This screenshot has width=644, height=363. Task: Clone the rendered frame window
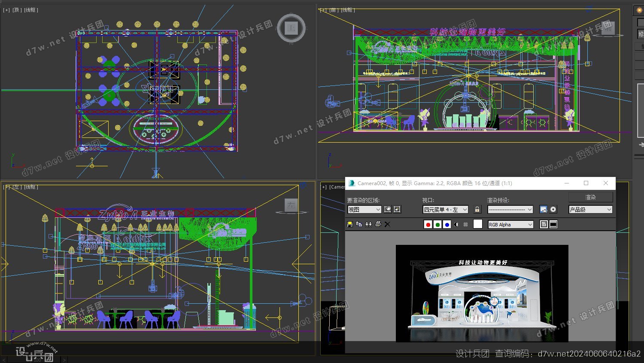(x=368, y=224)
